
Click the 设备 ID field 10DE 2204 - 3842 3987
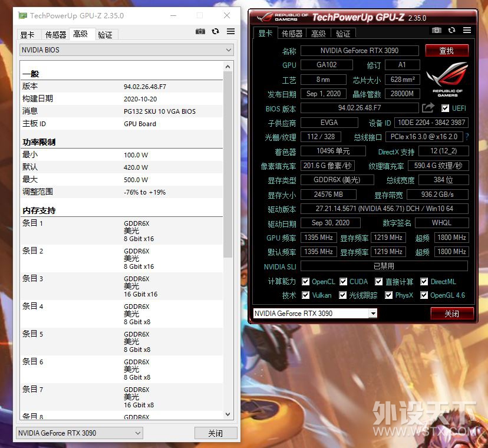click(x=431, y=123)
